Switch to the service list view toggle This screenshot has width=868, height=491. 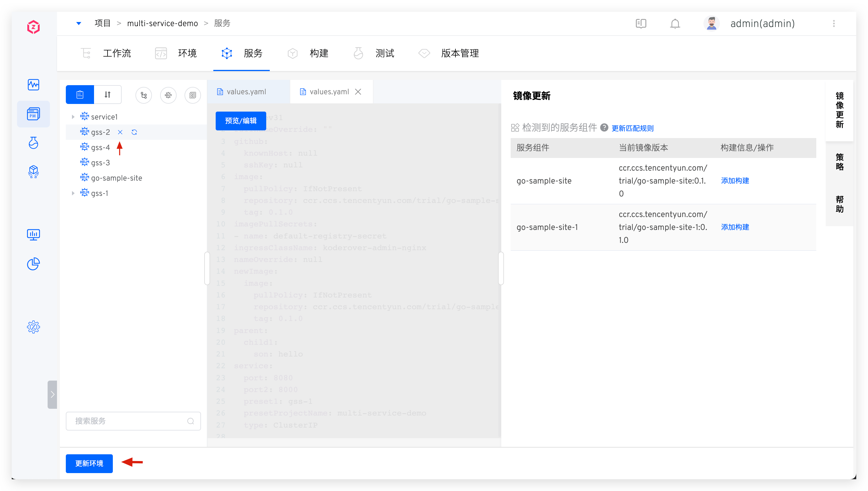pyautogui.click(x=80, y=95)
